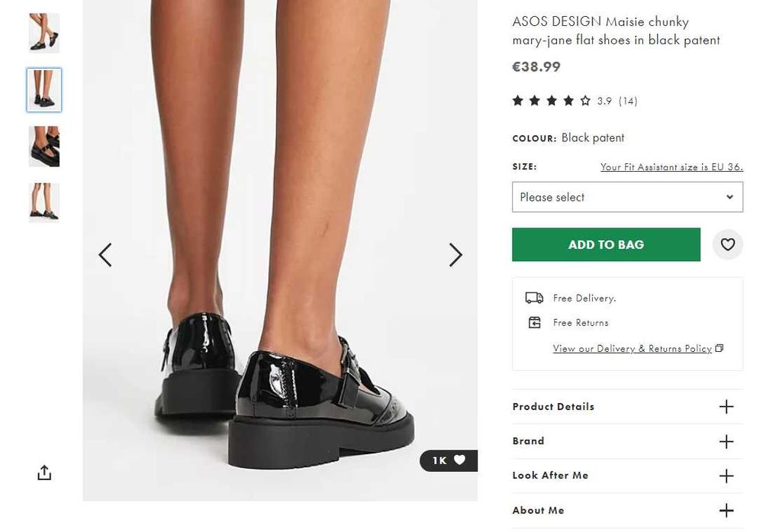
Task: Go to the previous product image arrow
Action: coord(105,255)
